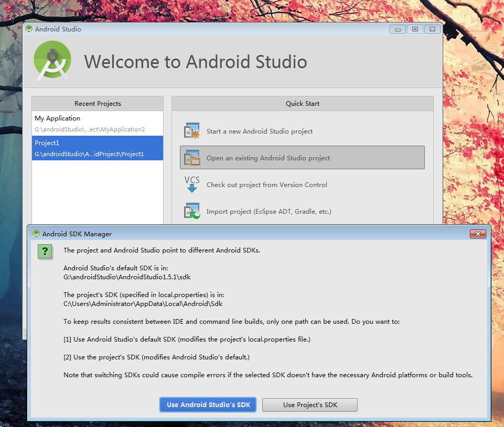Check out project from Version Control

click(x=302, y=184)
